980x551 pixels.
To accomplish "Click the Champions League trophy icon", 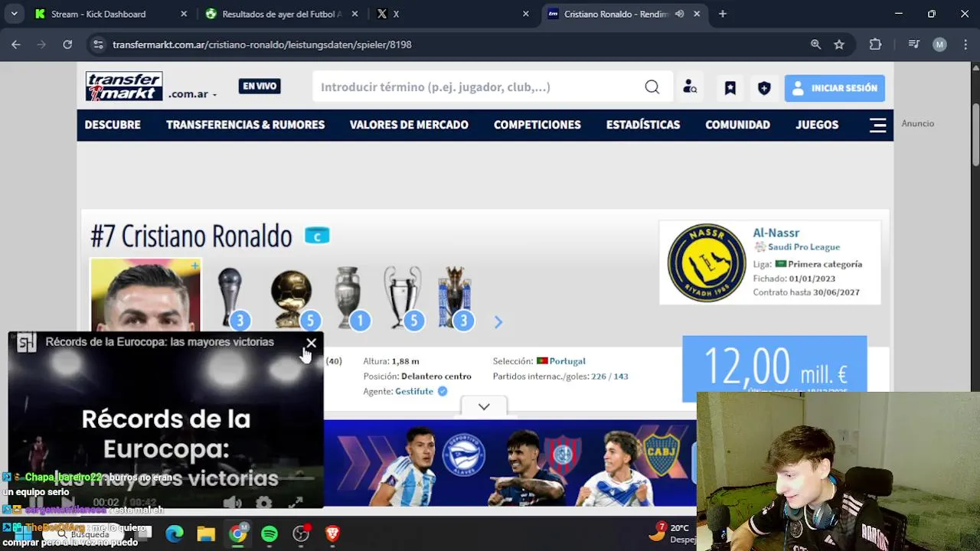I will click(404, 298).
